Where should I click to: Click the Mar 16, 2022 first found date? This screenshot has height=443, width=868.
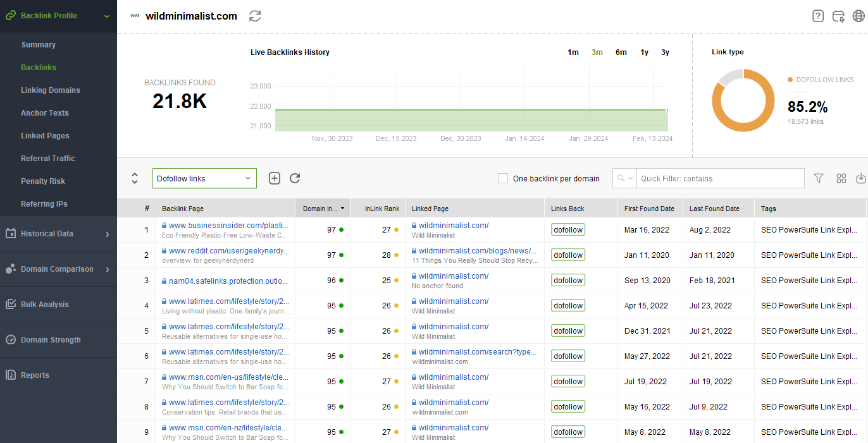(x=646, y=230)
